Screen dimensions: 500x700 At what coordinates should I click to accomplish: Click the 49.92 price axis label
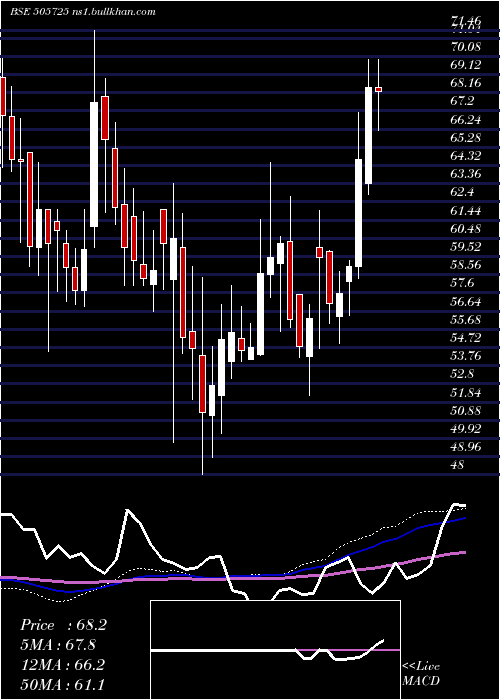[x=466, y=429]
